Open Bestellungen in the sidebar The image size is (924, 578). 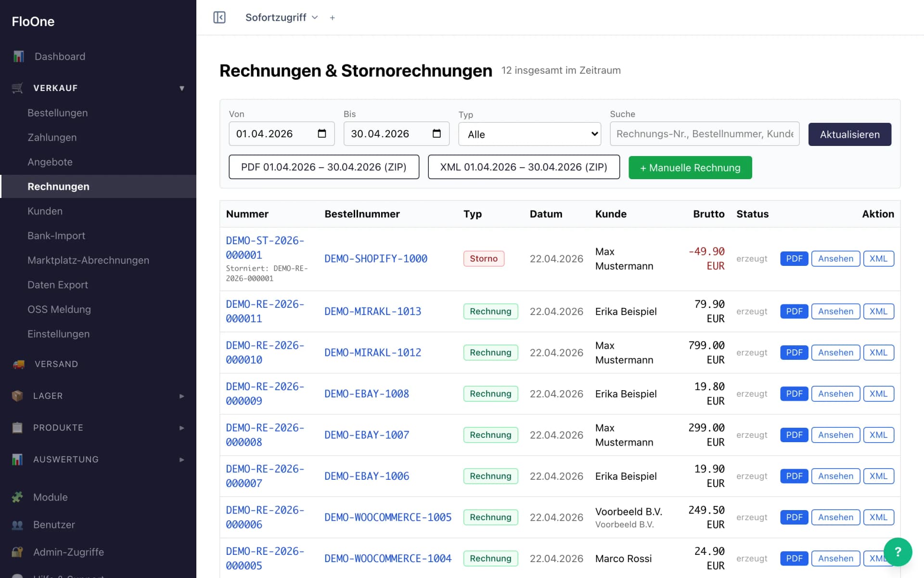(58, 113)
